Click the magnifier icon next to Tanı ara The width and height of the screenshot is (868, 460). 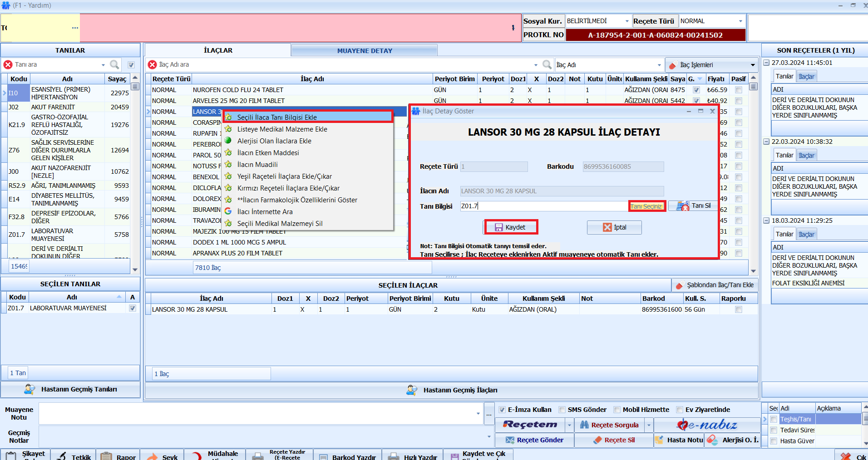click(114, 65)
